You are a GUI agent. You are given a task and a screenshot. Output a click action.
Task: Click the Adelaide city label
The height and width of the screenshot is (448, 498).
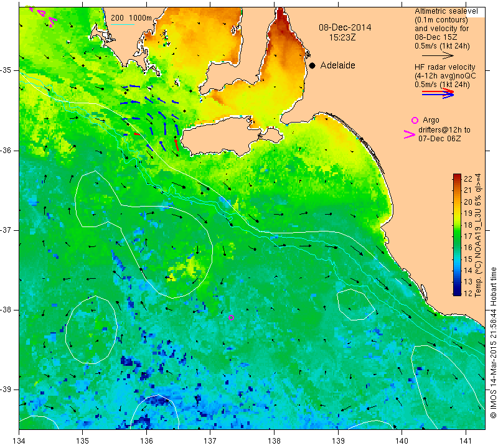pyautogui.click(x=337, y=65)
